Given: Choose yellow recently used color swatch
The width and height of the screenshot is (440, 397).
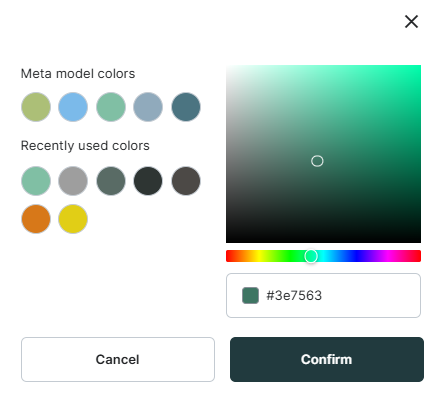Looking at the screenshot, I should coord(73,219).
